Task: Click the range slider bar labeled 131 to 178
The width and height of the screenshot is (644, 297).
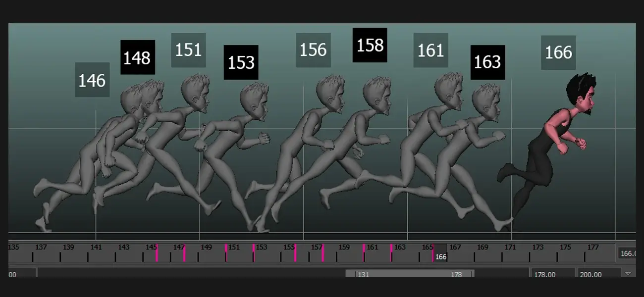Action: point(411,274)
